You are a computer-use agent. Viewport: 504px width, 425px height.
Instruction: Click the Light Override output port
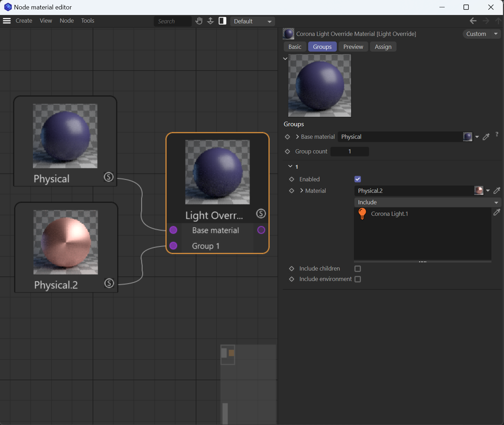261,230
